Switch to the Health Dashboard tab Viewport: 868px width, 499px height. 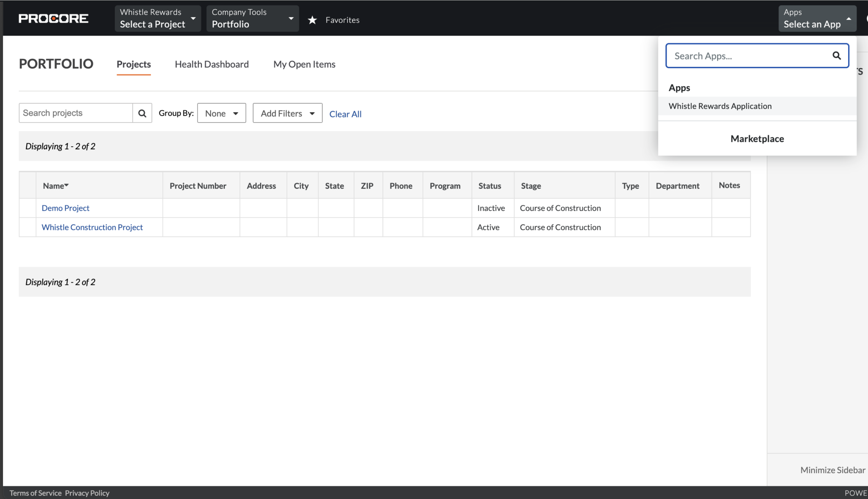(x=211, y=64)
